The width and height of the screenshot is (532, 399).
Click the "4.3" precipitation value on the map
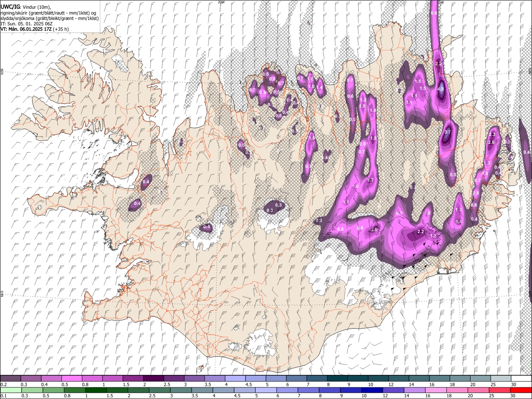(441, 89)
